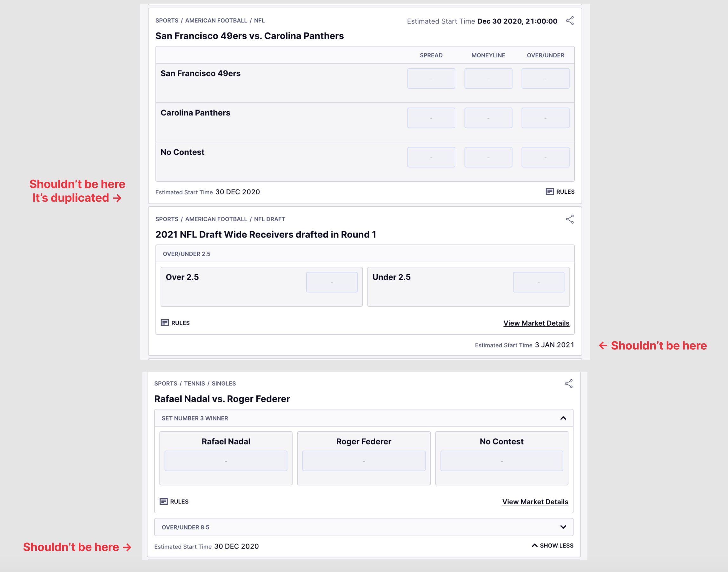Select the Over 2.5 odds box
The width and height of the screenshot is (728, 572).
(332, 282)
